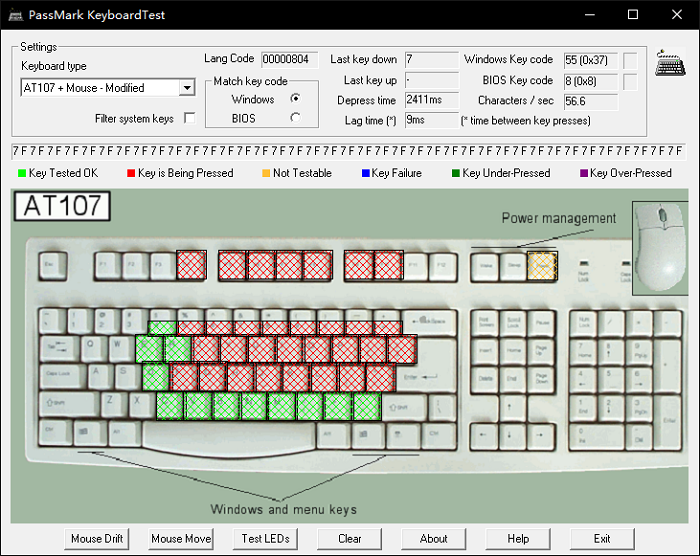Viewport: 700px width, 556px height.
Task: Click the right Shift key on the keyboard image
Action: coord(404,407)
